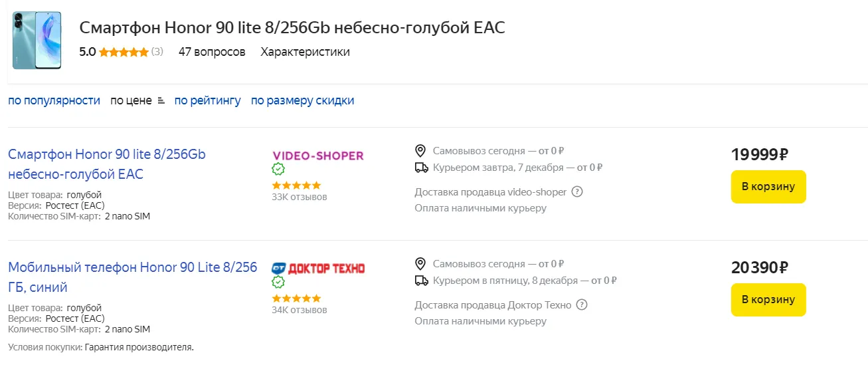The height and width of the screenshot is (365, 868).
Task: Click verified badge under Доктор Техно logo
Action: [278, 283]
